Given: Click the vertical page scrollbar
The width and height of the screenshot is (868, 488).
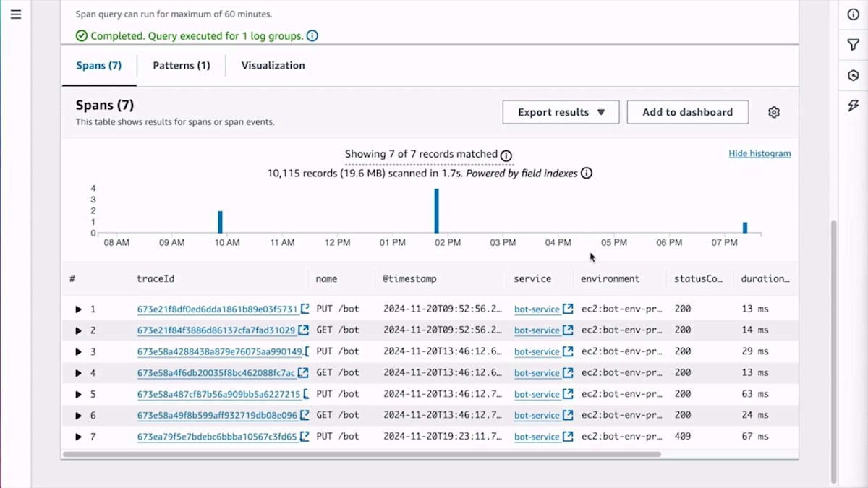Looking at the screenshot, I should (x=833, y=351).
